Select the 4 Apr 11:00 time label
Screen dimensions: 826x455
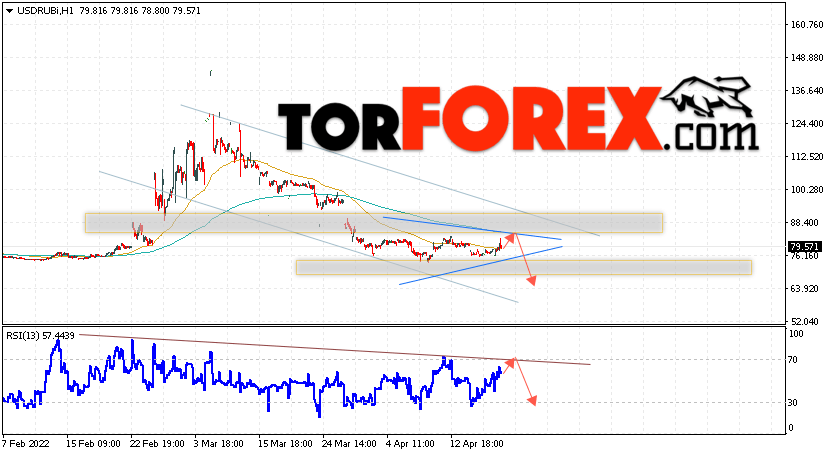click(410, 444)
